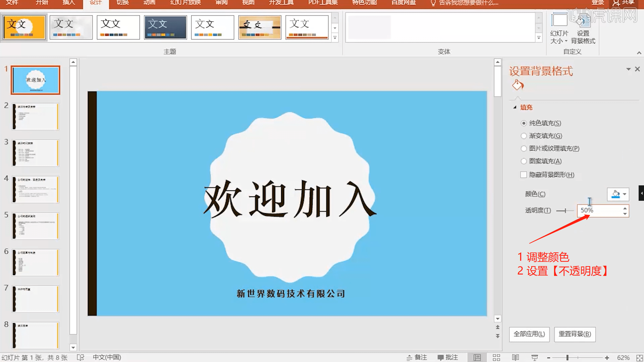Open the PDF工具集 ribbon tab
This screenshot has height=362, width=644.
pyautogui.click(x=323, y=3)
